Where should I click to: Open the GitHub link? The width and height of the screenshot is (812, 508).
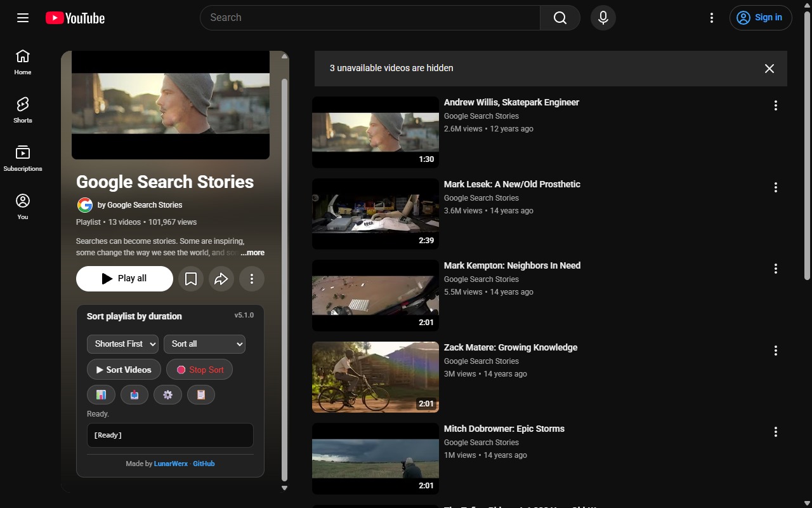(204, 464)
